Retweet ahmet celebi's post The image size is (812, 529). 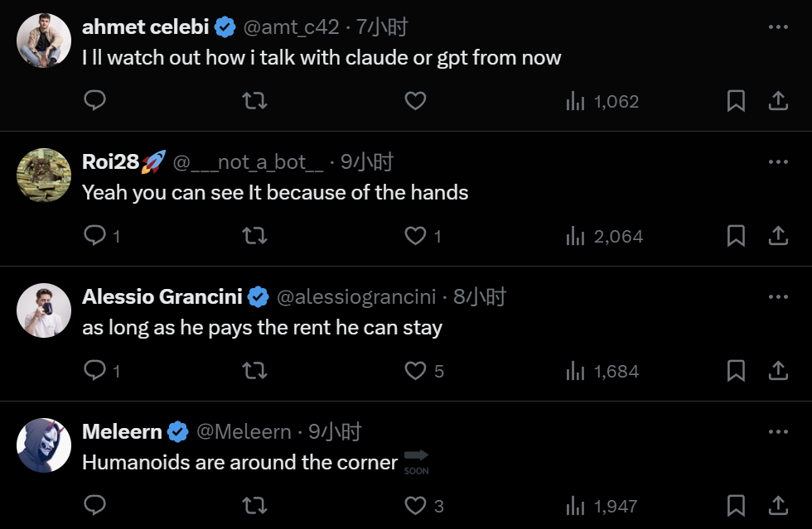(254, 101)
